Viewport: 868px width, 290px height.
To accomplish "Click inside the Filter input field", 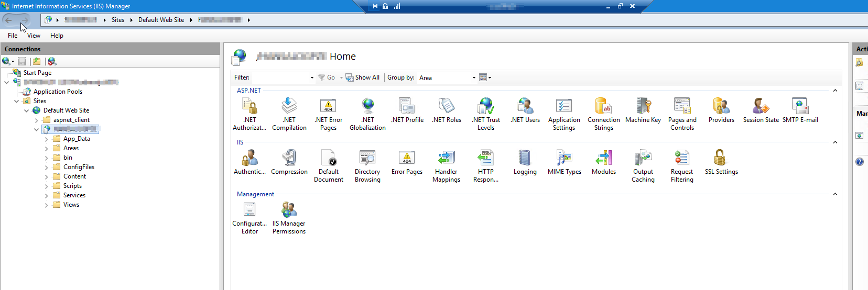I will coord(280,77).
